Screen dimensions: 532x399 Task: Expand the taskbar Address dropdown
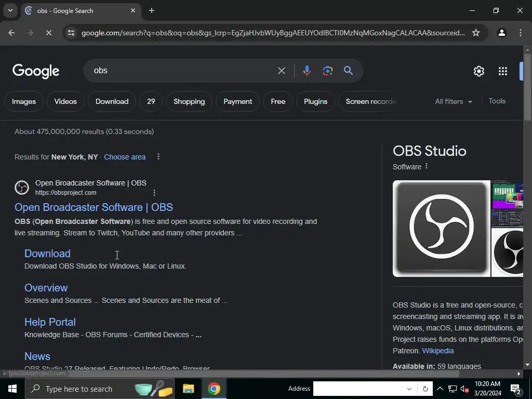click(409, 389)
